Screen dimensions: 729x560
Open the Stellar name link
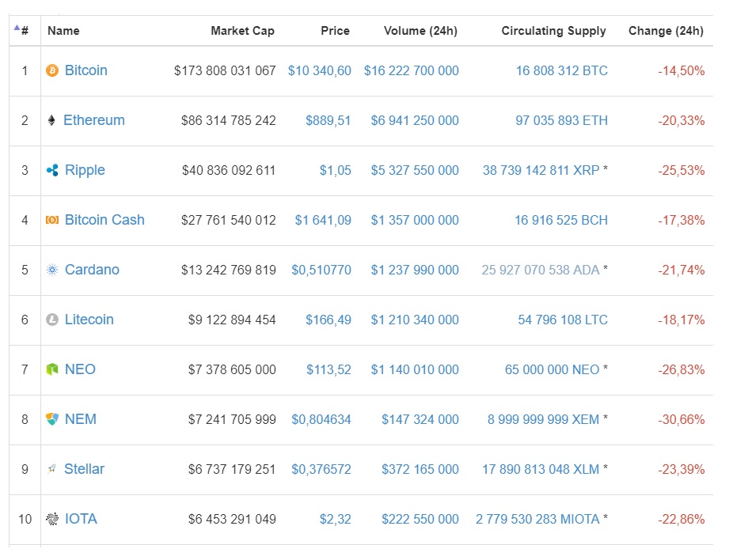point(84,468)
